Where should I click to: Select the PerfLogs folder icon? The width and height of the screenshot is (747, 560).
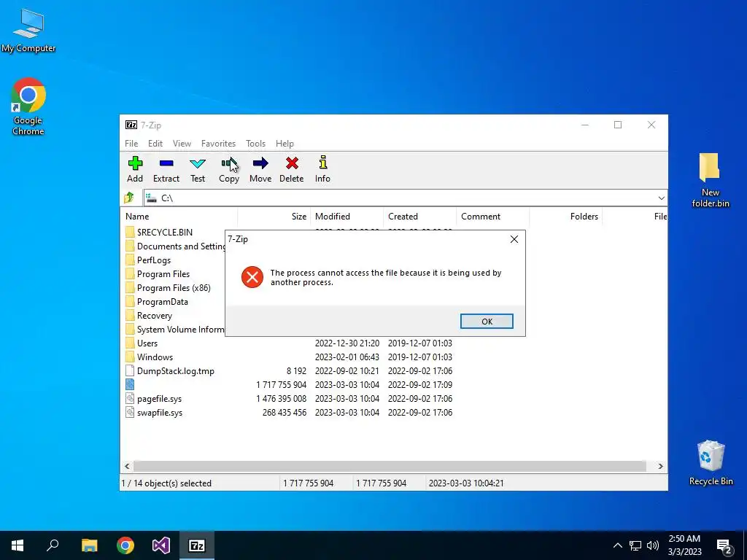click(130, 260)
